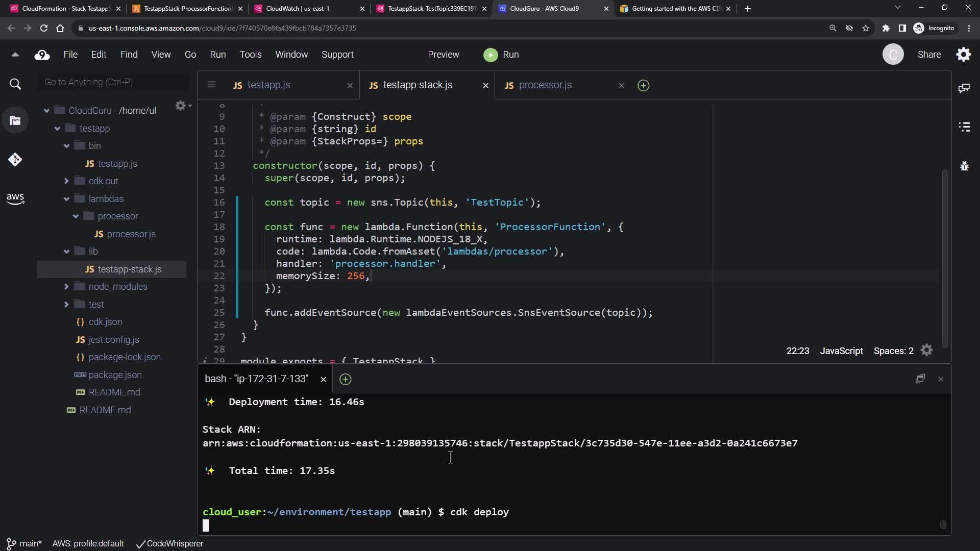Image resolution: width=980 pixels, height=551 pixels.
Task: Open the Search panel icon in sidebar
Action: 15,84
